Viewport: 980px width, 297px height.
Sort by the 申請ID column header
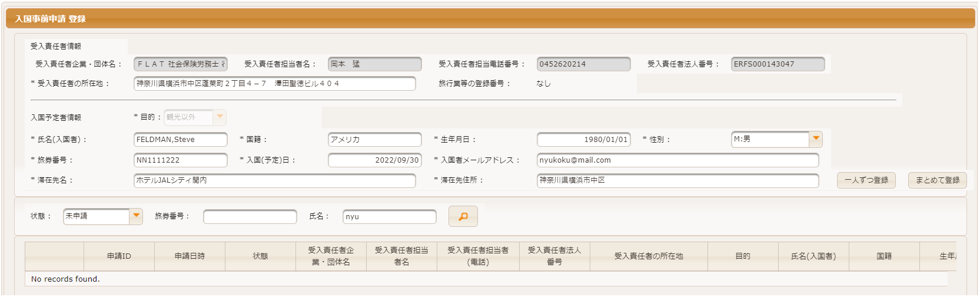pyautogui.click(x=119, y=256)
